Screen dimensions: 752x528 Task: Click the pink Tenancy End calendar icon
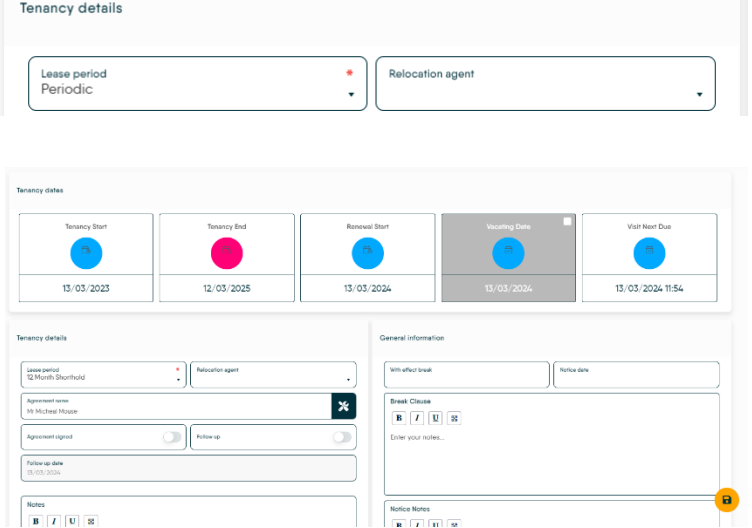coord(227,252)
